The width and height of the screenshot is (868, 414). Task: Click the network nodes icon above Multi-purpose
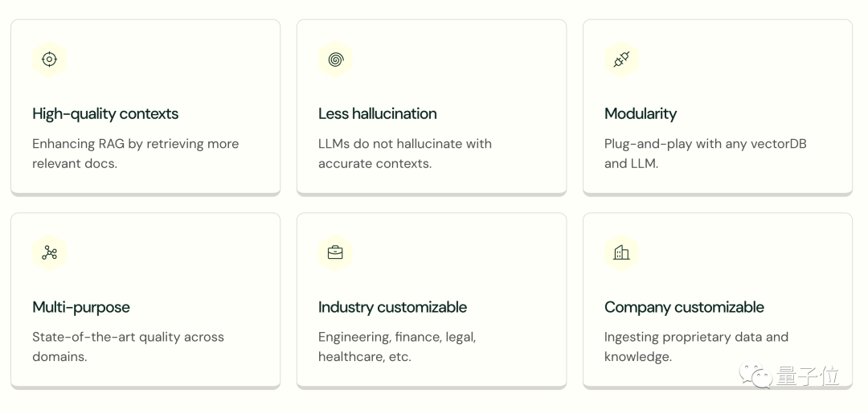point(49,253)
